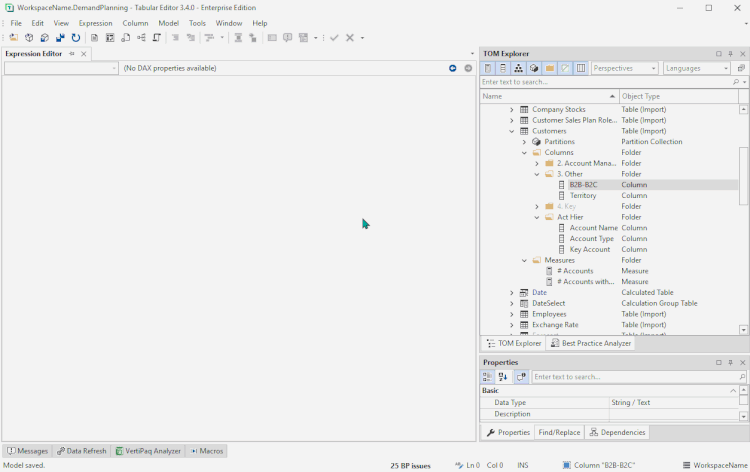This screenshot has height=472, width=750.
Task: Collapse the Customers table node
Action: coord(512,131)
